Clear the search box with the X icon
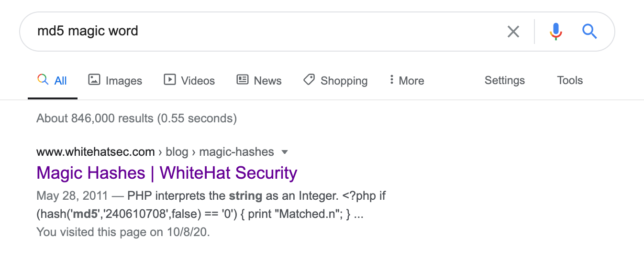 pyautogui.click(x=513, y=32)
